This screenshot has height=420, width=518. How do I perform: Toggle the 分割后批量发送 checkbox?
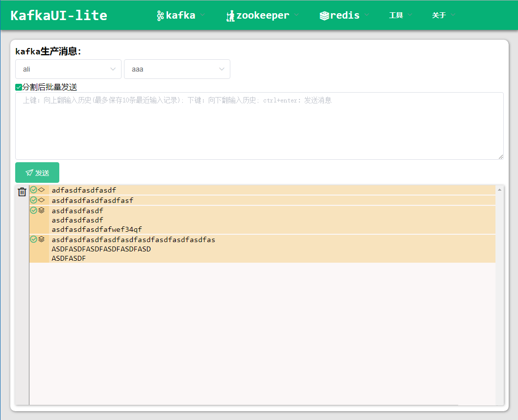point(19,87)
